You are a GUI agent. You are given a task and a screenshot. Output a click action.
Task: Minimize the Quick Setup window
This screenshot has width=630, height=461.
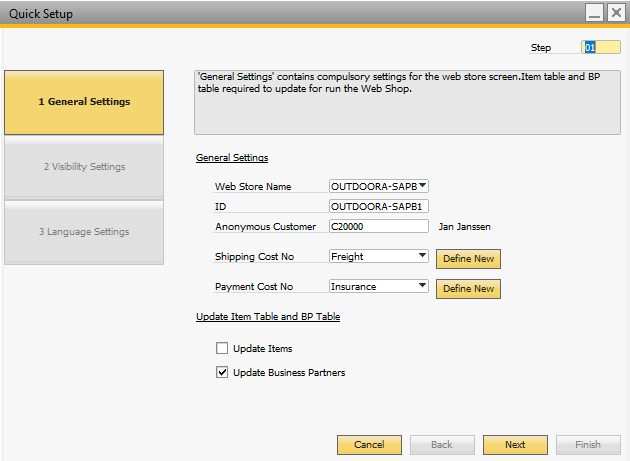pyautogui.click(x=594, y=13)
